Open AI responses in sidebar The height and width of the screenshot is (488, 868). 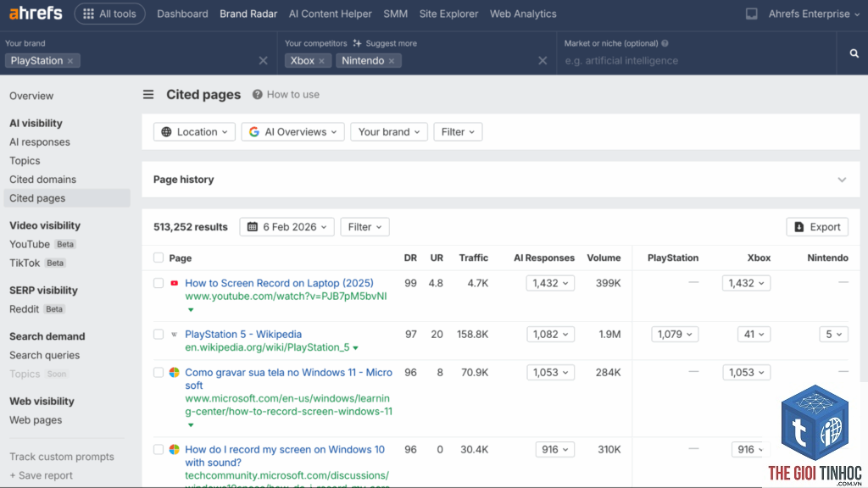tap(39, 142)
